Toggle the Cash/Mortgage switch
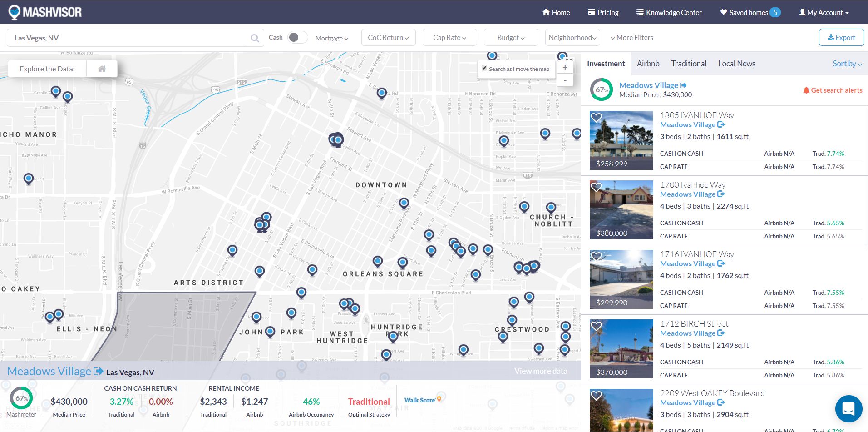The image size is (868, 432). pos(298,37)
